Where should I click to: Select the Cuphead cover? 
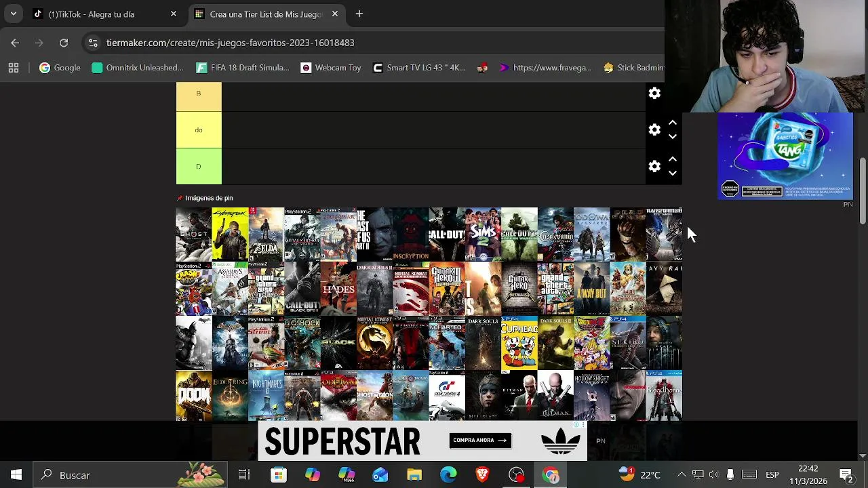(x=519, y=343)
